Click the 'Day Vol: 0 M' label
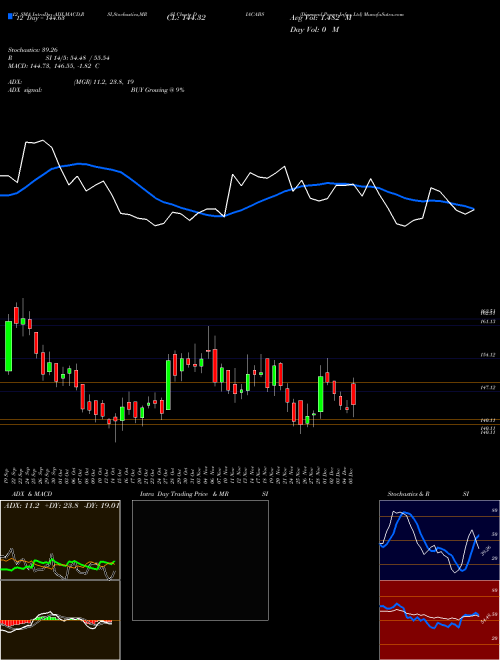Image resolution: width=500 pixels, height=660 pixels. 314,30
